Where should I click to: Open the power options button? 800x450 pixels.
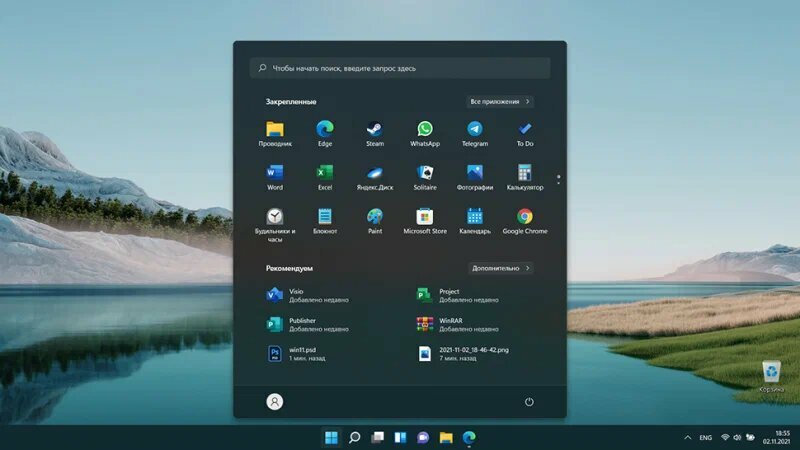pyautogui.click(x=529, y=402)
